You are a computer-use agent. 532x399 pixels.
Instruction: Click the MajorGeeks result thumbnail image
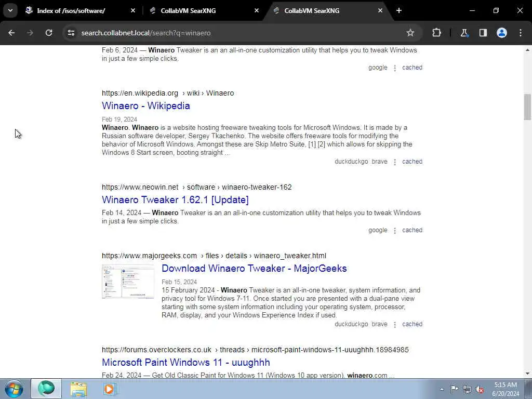[128, 282]
